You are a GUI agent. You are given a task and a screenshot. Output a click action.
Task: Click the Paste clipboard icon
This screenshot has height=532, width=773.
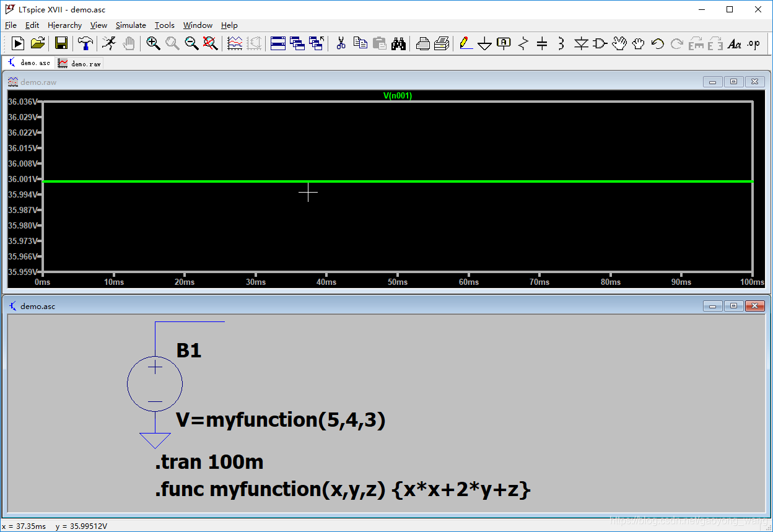click(379, 43)
